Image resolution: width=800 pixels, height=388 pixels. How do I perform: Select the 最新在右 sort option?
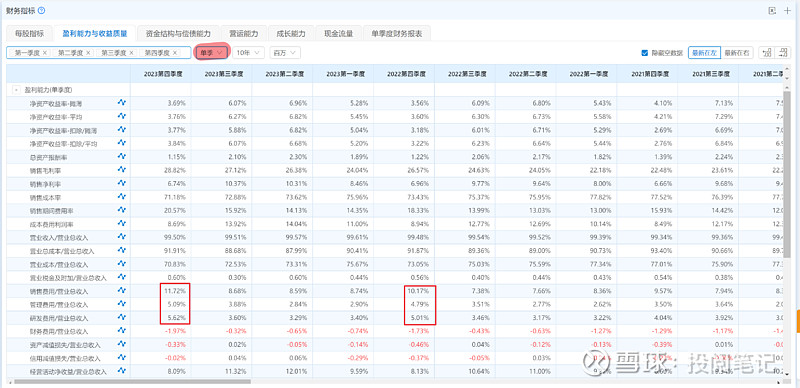point(737,53)
